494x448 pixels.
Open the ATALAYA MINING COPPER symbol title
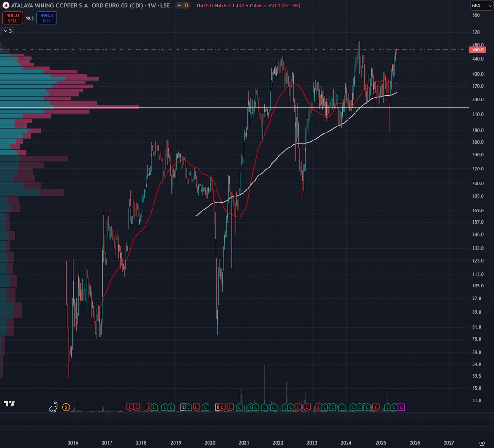(x=90, y=5)
